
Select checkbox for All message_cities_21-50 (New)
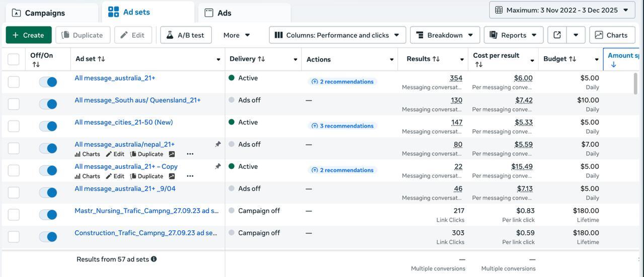tap(14, 126)
